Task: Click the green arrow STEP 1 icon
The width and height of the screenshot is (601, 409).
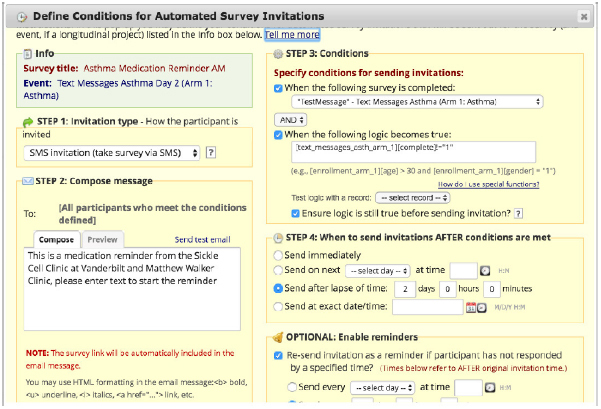Action: point(28,122)
